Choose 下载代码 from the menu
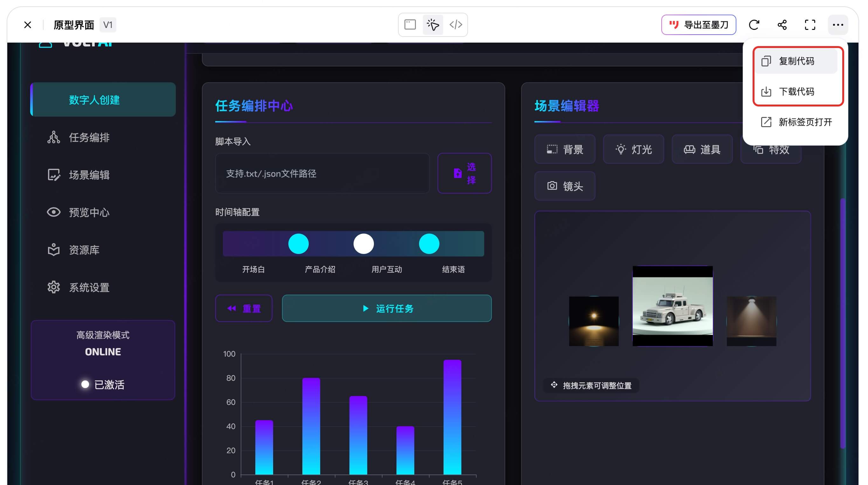The height and width of the screenshot is (485, 868). 796,91
